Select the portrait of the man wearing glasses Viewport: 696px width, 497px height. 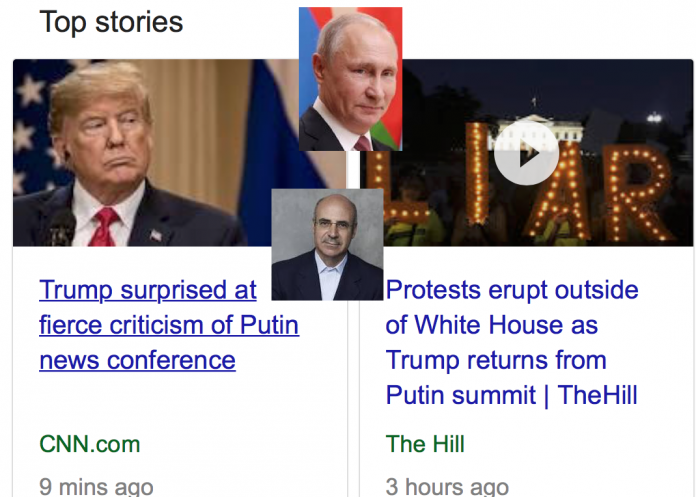point(327,244)
